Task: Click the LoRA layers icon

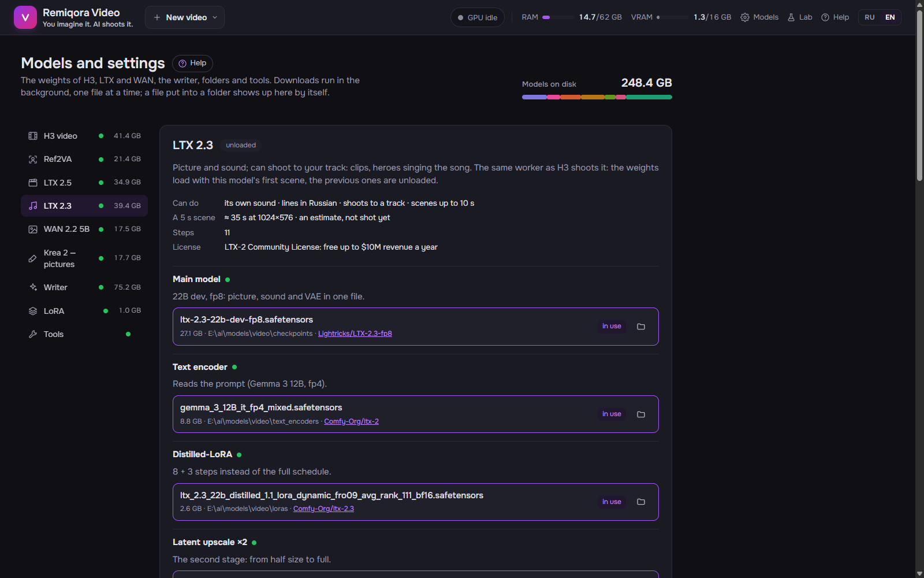Action: pyautogui.click(x=33, y=311)
